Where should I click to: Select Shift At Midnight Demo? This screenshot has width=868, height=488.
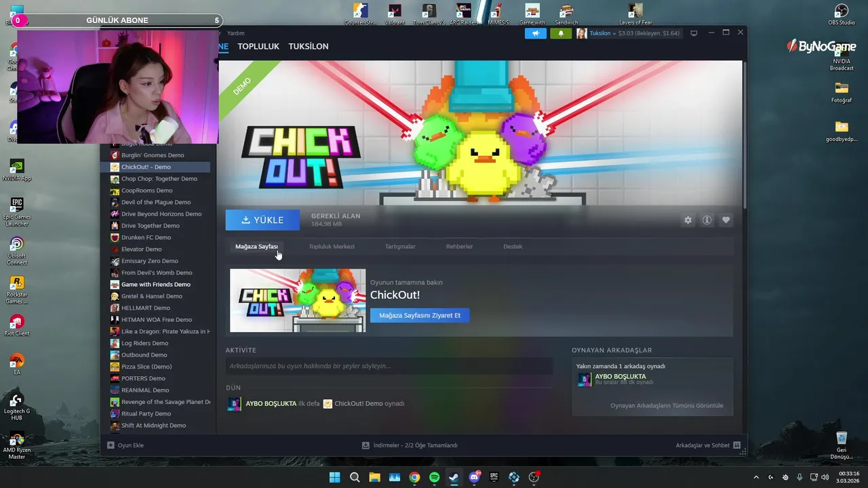point(153,426)
